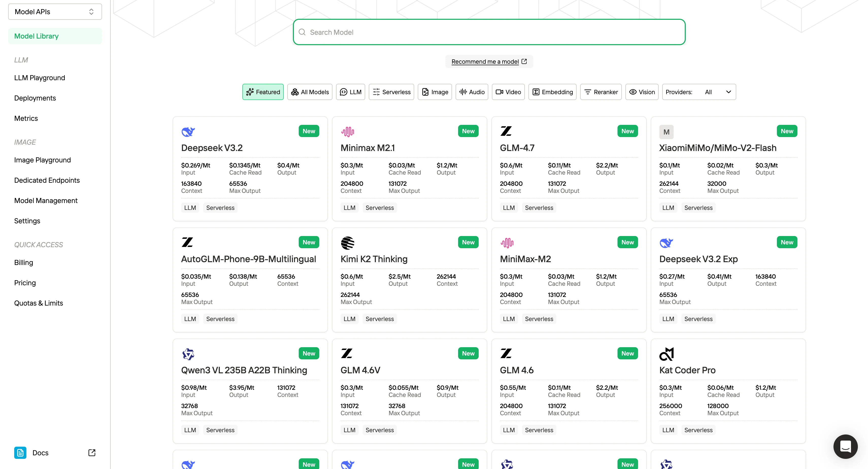Click the magnifier icon in the search box
The width and height of the screenshot is (868, 469).
point(302,32)
